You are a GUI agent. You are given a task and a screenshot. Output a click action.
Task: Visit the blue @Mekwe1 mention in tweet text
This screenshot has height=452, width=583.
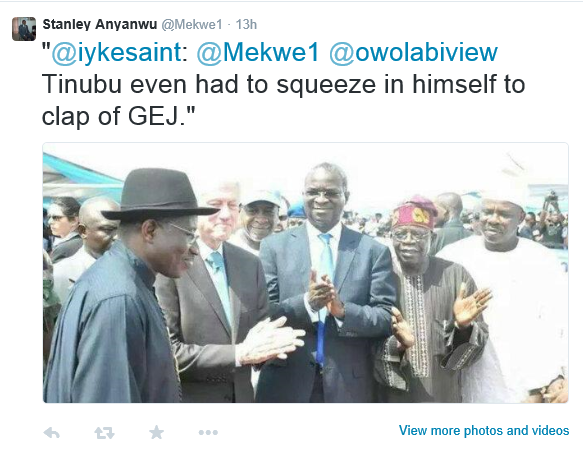pos(258,52)
